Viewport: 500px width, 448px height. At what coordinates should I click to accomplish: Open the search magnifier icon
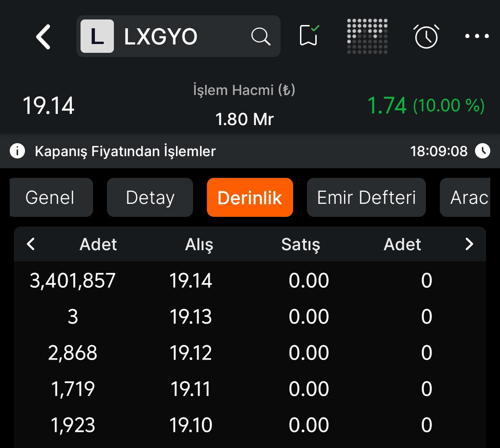click(261, 37)
